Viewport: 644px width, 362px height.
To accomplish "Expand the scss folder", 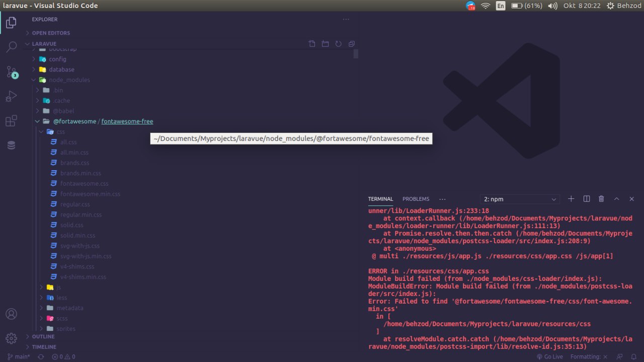I will [62, 318].
